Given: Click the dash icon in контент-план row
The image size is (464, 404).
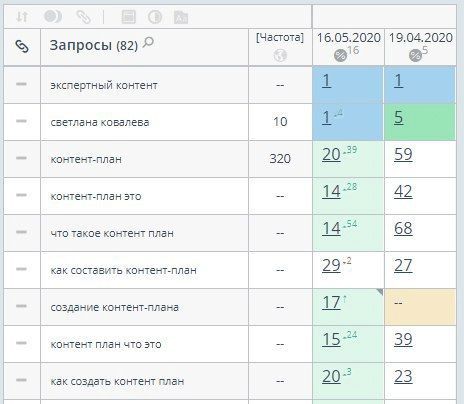Looking at the screenshot, I should tap(21, 158).
